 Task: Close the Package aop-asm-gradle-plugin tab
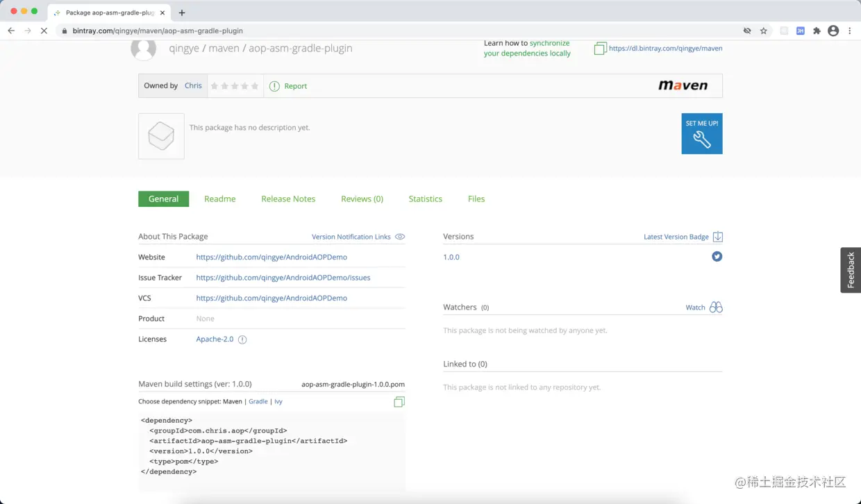click(x=162, y=12)
